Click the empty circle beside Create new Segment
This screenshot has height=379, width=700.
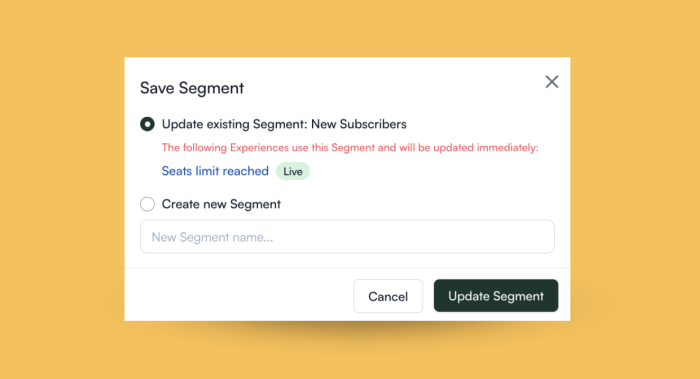[x=147, y=204]
